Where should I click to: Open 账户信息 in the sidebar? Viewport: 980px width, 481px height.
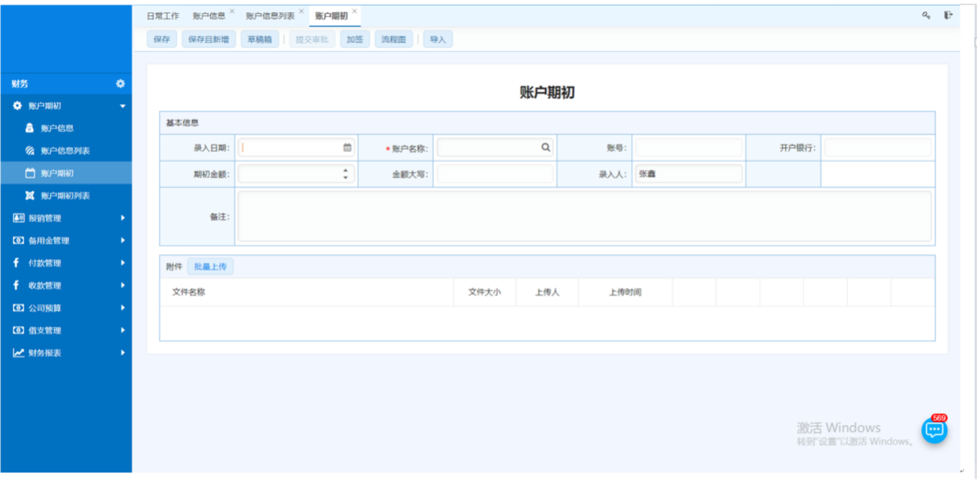coord(57,128)
